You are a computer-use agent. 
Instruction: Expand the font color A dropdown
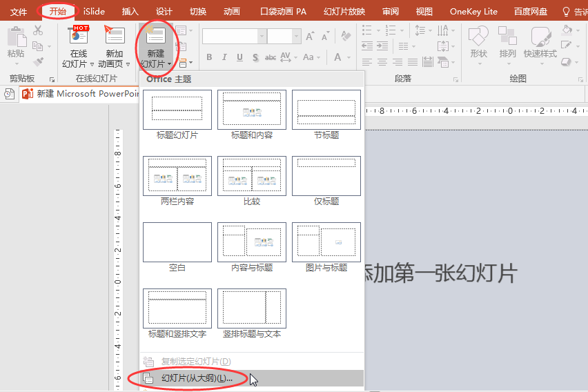(349, 58)
